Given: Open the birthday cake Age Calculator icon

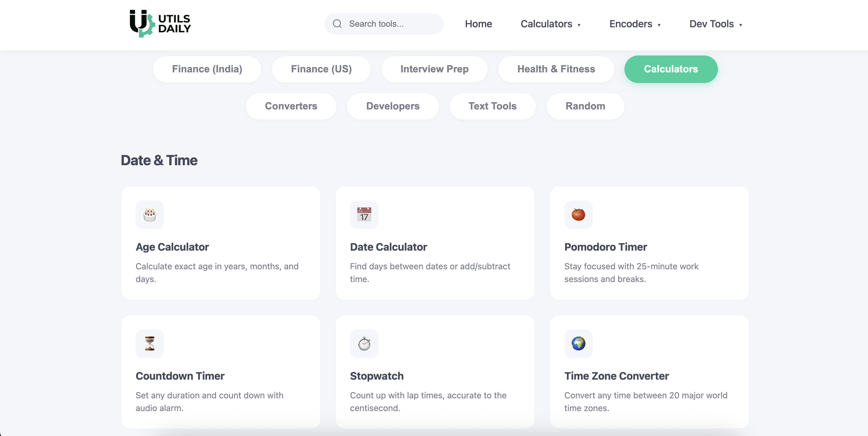Looking at the screenshot, I should point(150,215).
